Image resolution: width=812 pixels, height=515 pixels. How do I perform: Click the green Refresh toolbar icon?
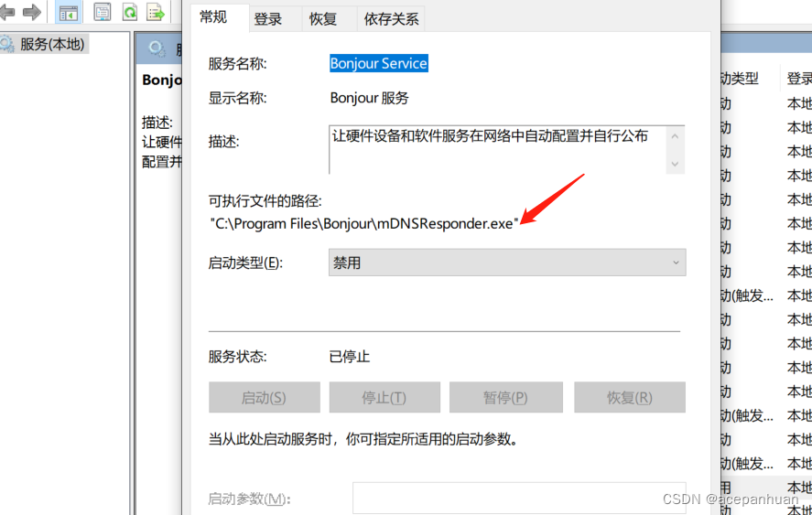pos(129,11)
